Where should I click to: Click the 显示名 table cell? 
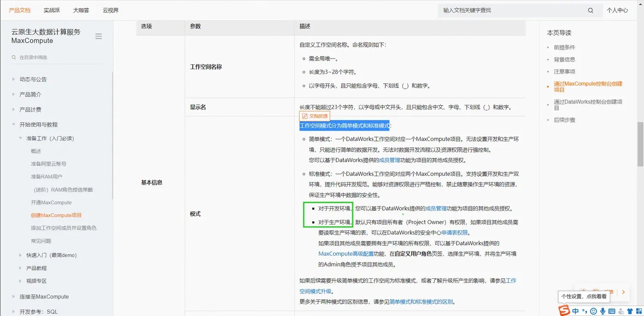pos(239,107)
